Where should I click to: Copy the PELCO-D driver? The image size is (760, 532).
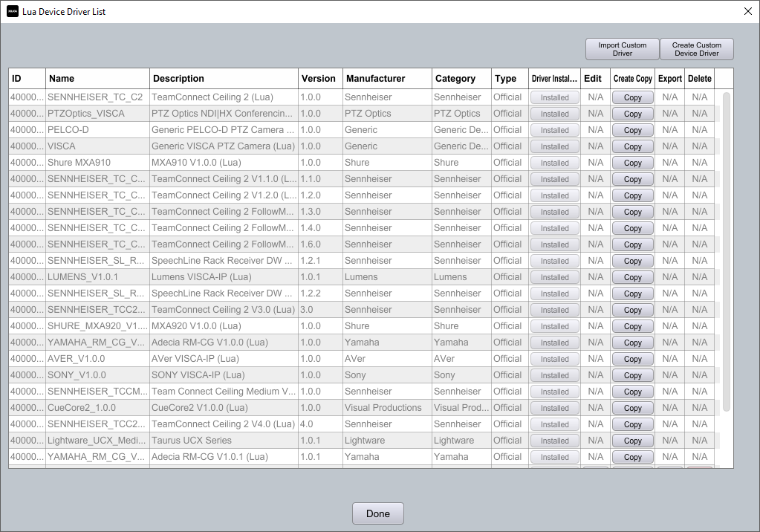pos(632,131)
